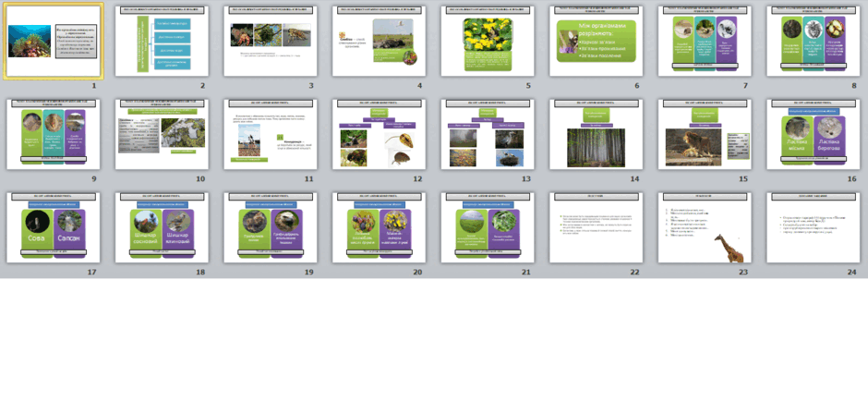Select slide 18 'Шишкар сосновий' thumbnail
This screenshot has width=868, height=402.
(162, 227)
